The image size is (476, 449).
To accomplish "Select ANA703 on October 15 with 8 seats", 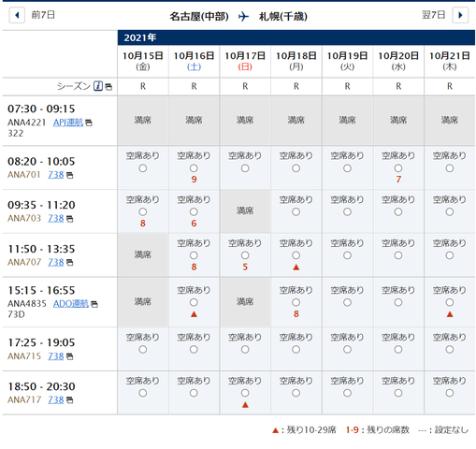I will (x=143, y=212).
